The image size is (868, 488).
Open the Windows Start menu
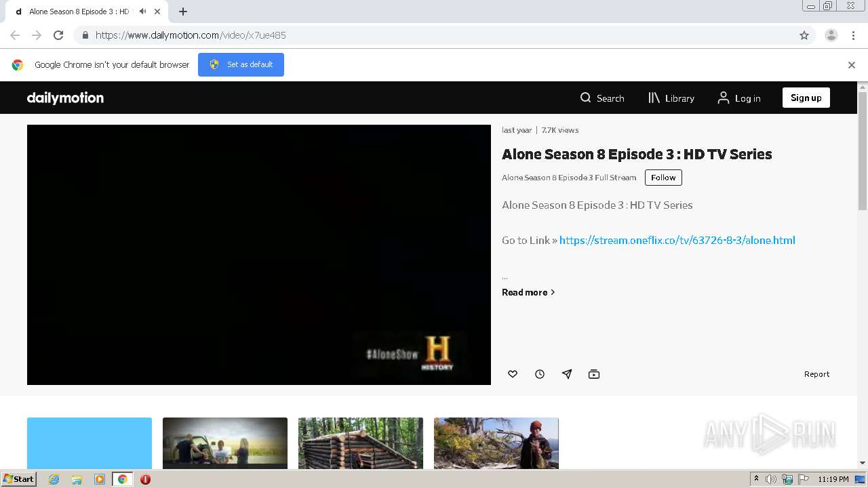click(19, 479)
